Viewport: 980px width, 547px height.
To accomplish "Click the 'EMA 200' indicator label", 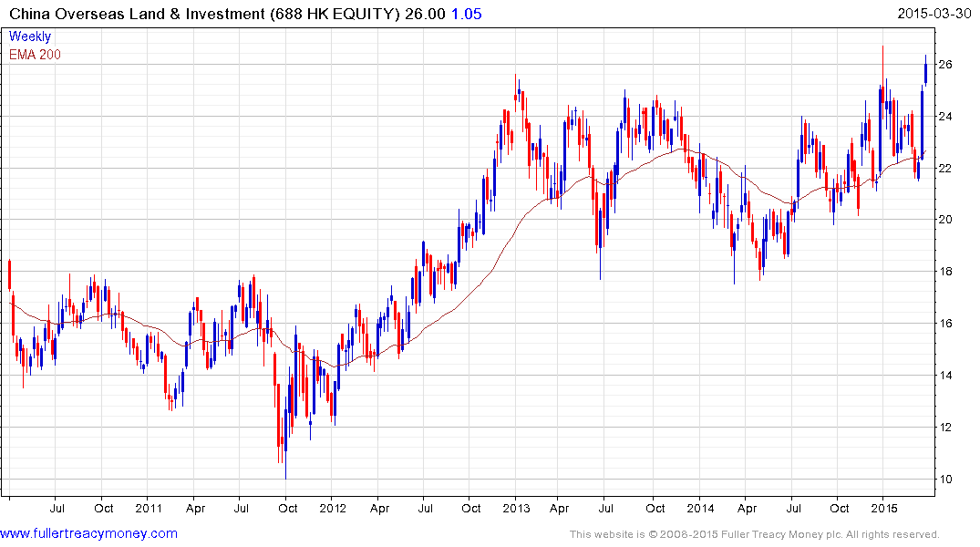I will pos(35,55).
